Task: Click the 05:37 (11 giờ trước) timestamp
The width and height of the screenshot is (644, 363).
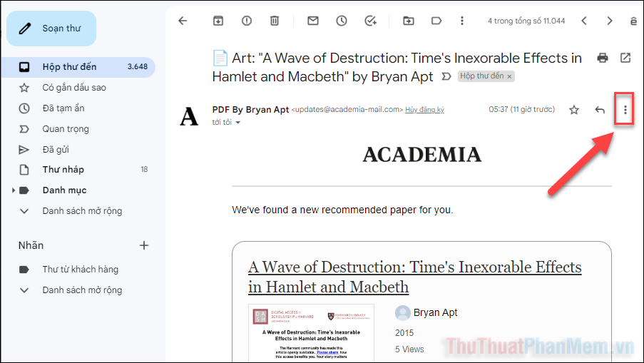Action: 521,110
